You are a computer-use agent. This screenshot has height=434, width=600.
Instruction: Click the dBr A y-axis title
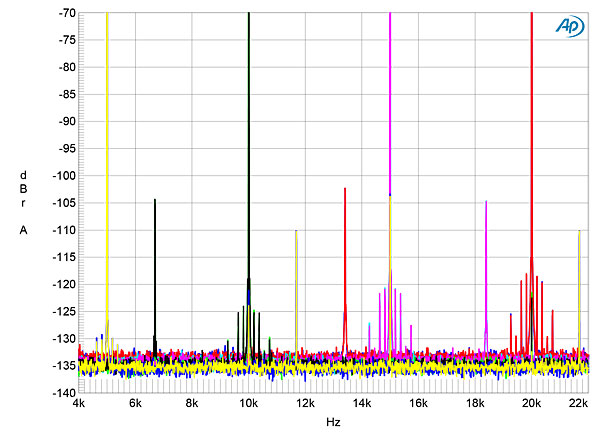click(23, 202)
